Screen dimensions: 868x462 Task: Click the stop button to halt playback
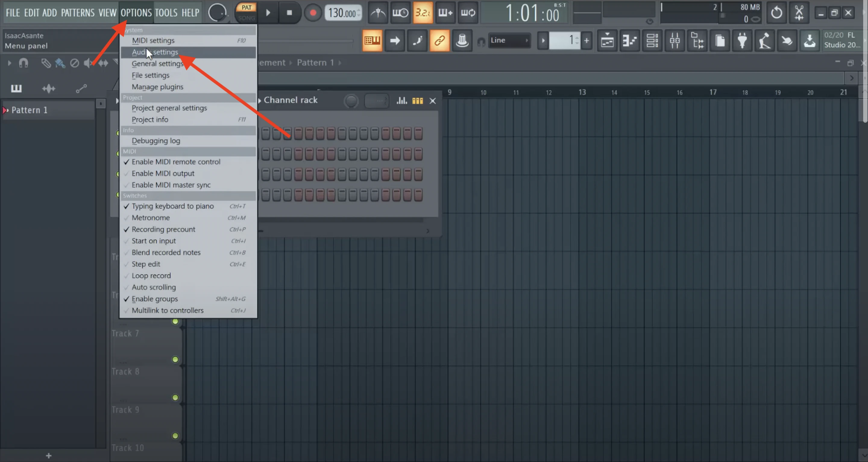(x=289, y=13)
